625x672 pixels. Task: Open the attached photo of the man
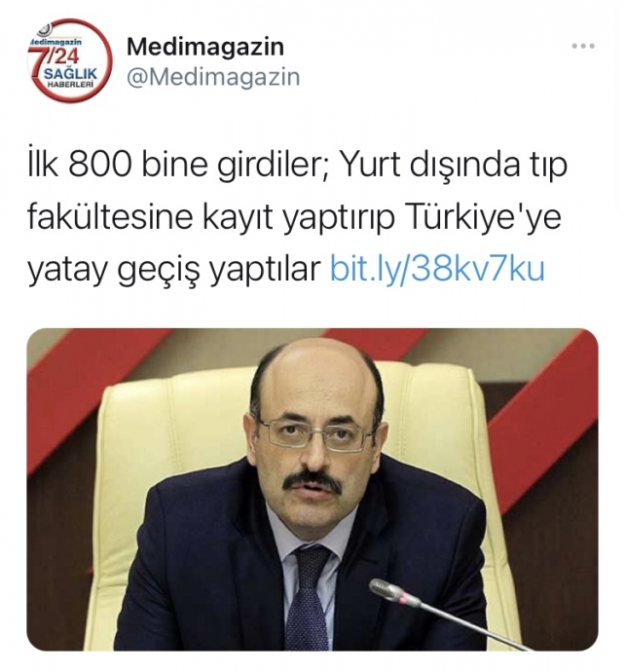tap(312, 490)
